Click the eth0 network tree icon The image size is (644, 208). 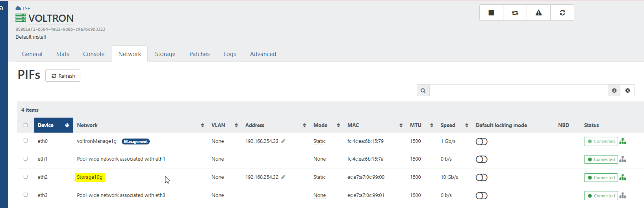point(623,141)
